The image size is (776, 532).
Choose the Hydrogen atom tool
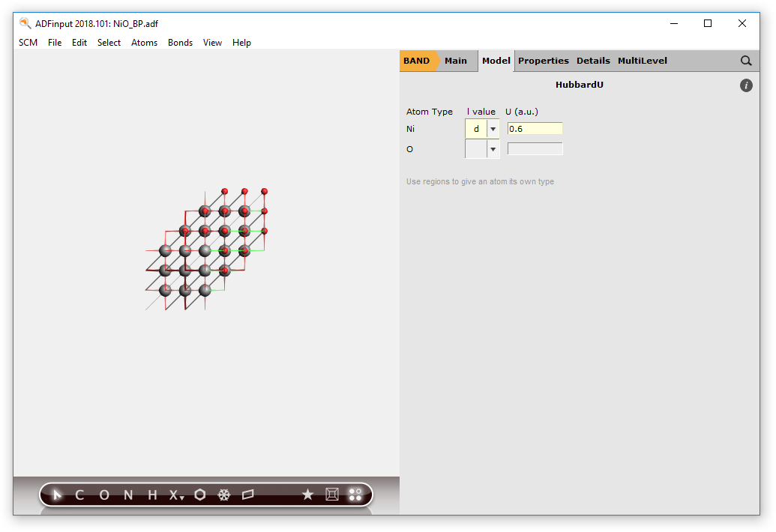152,495
